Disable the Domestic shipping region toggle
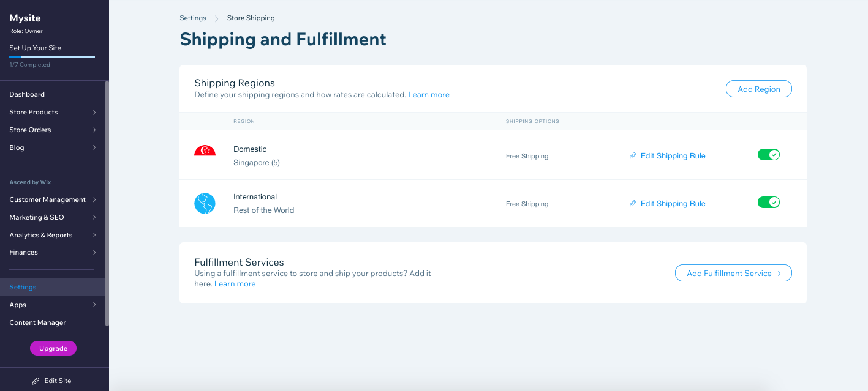The width and height of the screenshot is (868, 391). [x=769, y=155]
